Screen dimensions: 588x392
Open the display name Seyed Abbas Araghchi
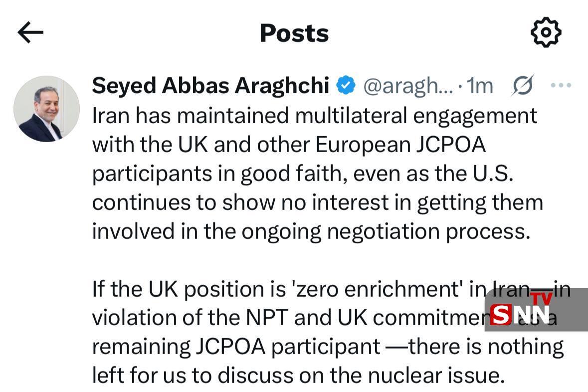pos(210,86)
